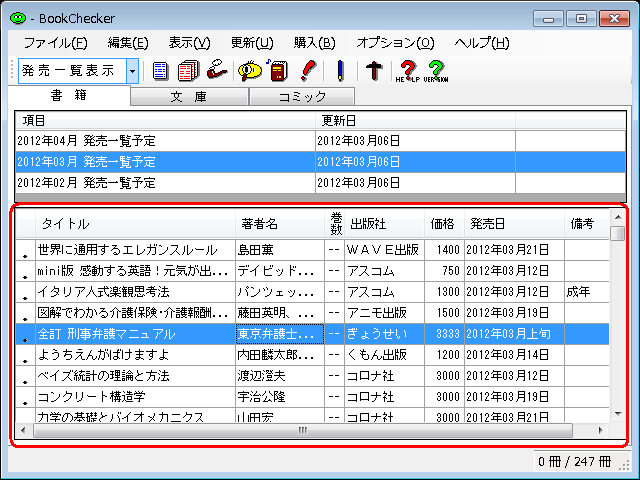Switch to the 文庫 tab

189,97
